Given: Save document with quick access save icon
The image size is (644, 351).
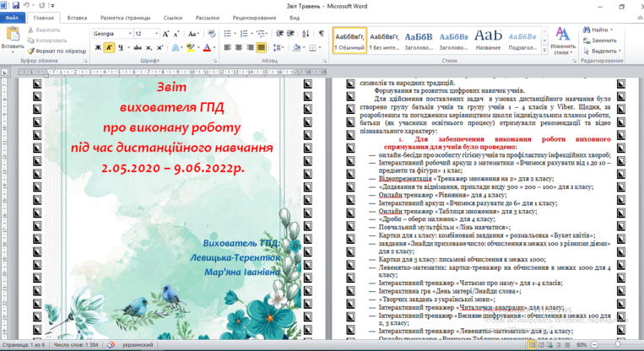Looking at the screenshot, I should tap(16, 6).
